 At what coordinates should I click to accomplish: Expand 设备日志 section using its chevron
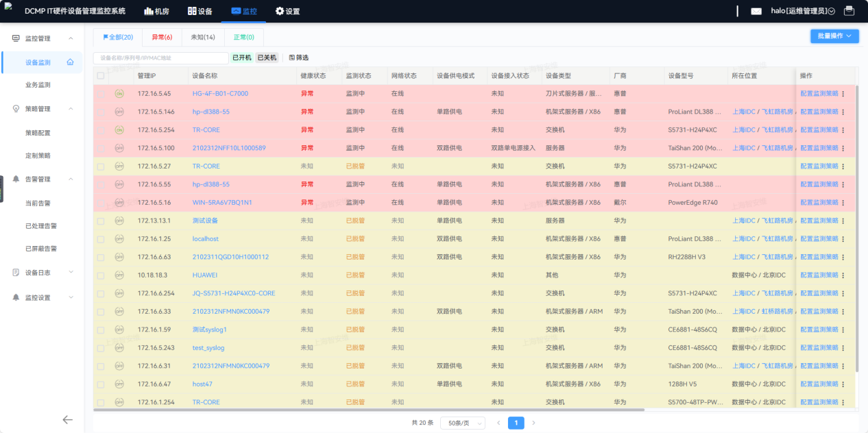(x=71, y=273)
